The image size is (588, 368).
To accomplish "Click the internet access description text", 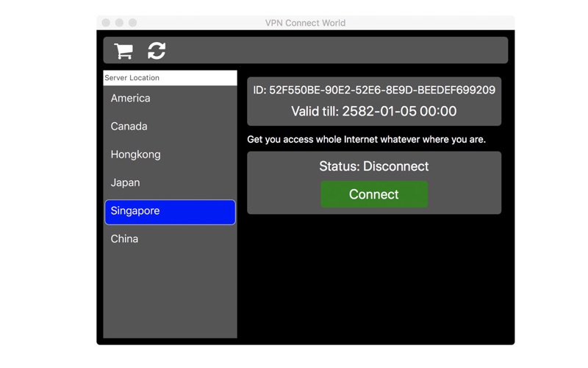I will pos(366,140).
